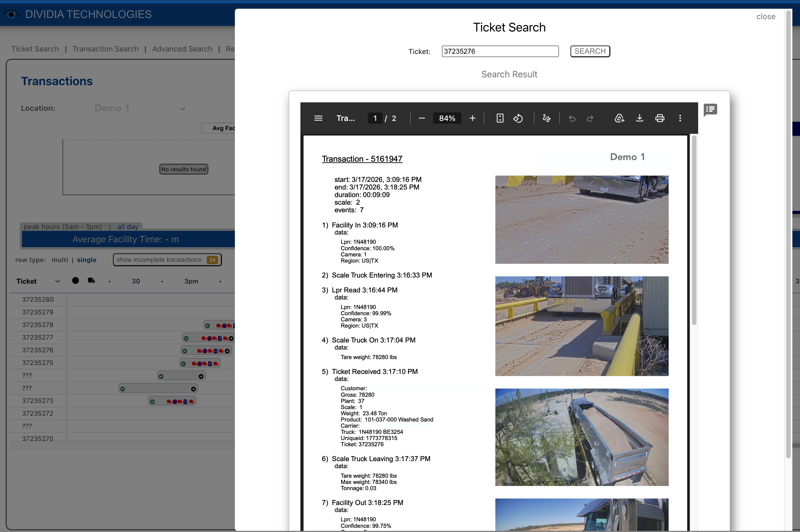This screenshot has height=532, width=800.
Task: Print the transaction report
Action: [x=660, y=118]
